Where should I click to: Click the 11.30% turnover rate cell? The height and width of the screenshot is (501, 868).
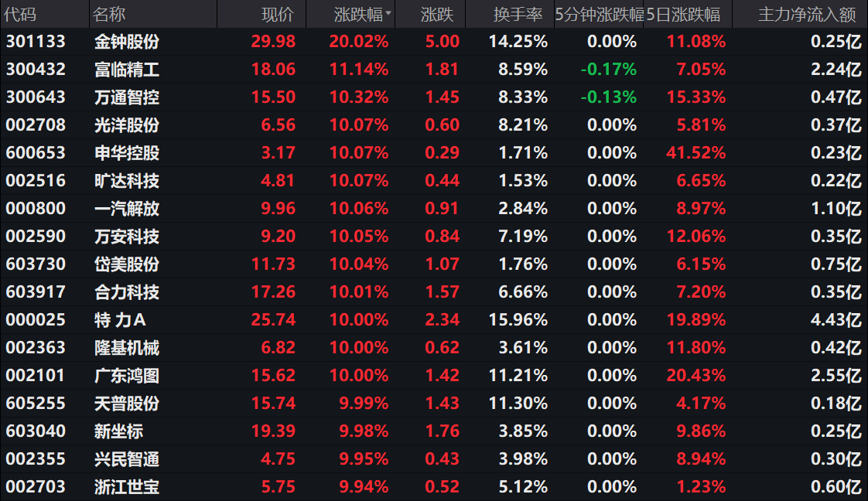[518, 403]
